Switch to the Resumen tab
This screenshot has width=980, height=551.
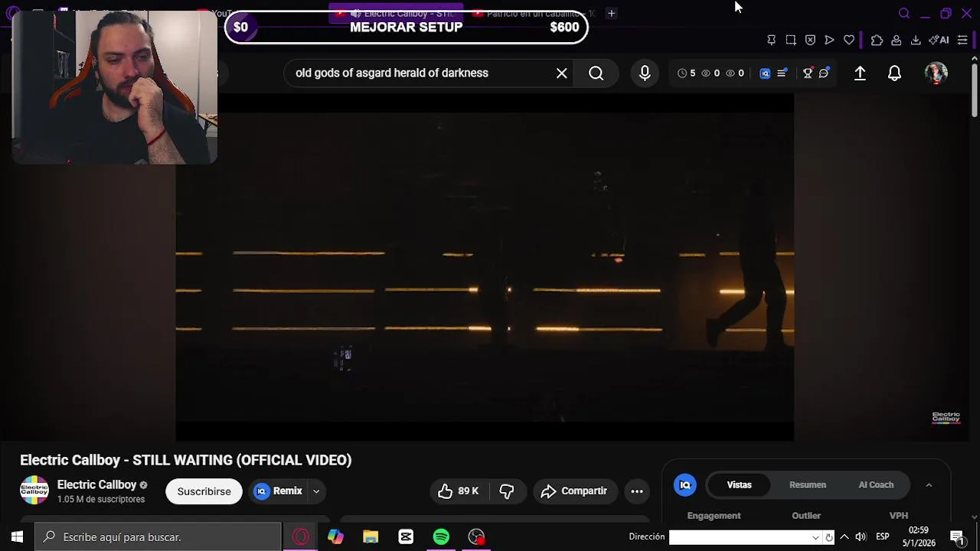[x=808, y=485]
